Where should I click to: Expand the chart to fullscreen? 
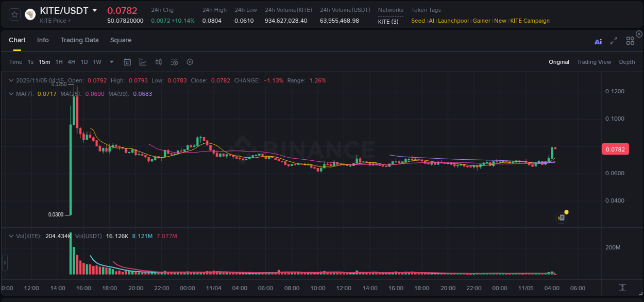point(614,41)
